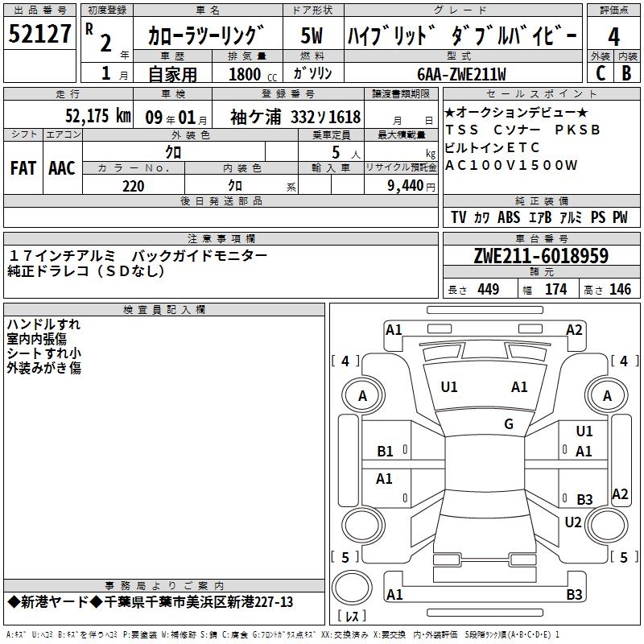The width and height of the screenshot is (644, 644).
Task: Click displacement value 1800 cc
Action: [x=253, y=74]
